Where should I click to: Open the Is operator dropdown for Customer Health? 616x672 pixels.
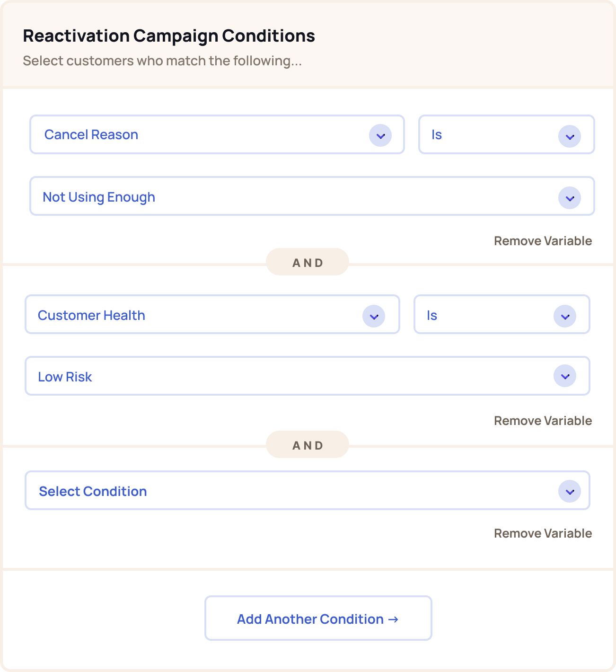coord(502,314)
